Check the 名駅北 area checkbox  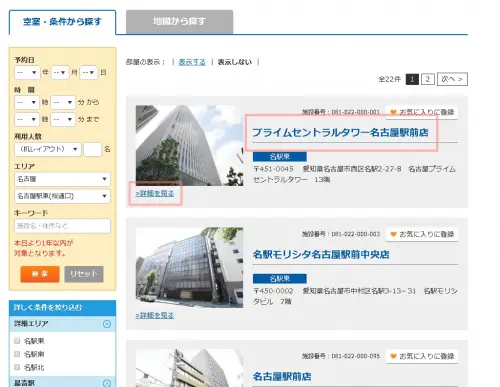[x=17, y=367]
